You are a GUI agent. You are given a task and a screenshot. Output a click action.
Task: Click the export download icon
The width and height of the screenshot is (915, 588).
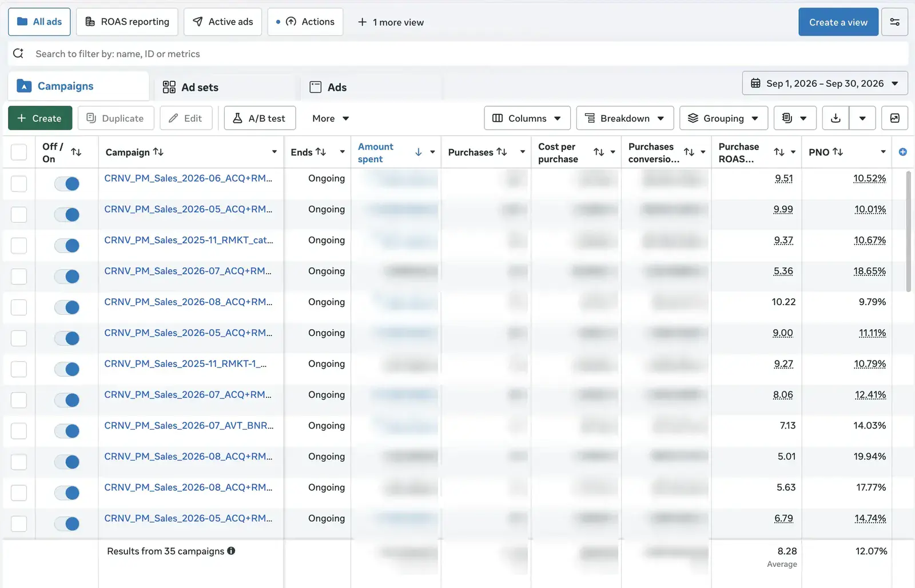tap(836, 118)
